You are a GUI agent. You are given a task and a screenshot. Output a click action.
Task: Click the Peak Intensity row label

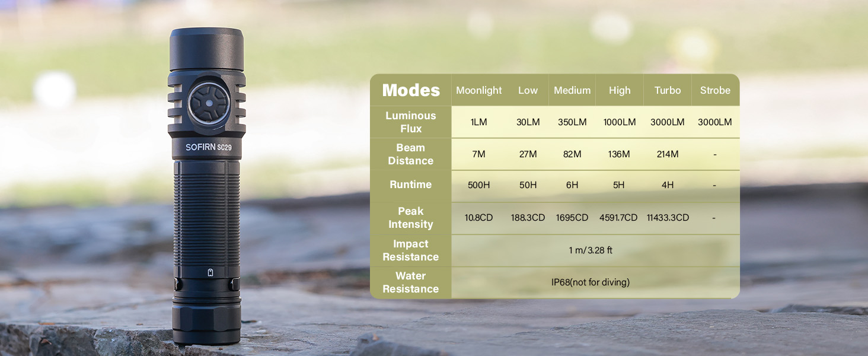click(x=411, y=218)
